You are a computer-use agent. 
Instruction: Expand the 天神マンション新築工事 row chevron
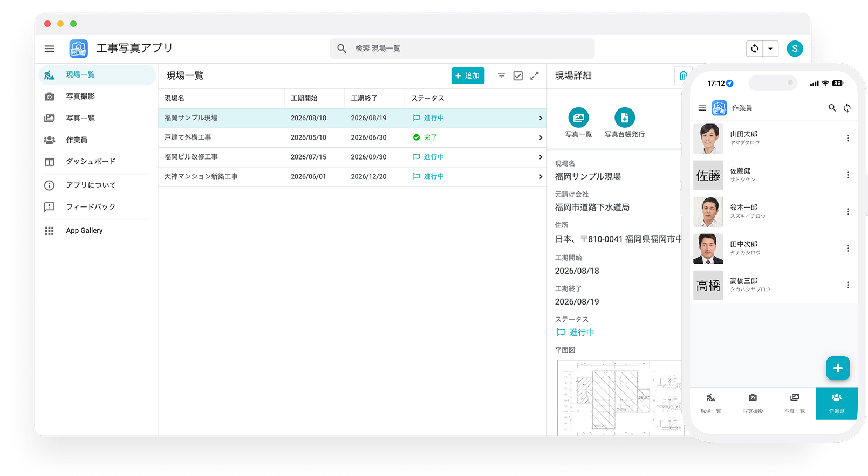[x=541, y=176]
